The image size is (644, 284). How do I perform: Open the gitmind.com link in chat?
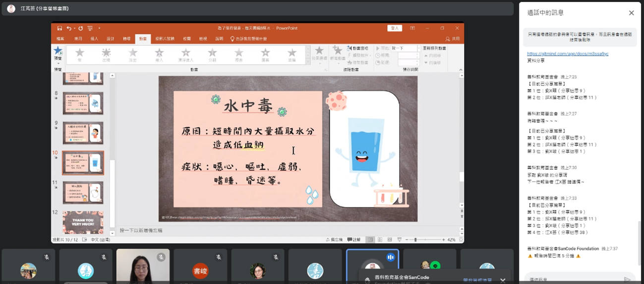click(x=567, y=54)
